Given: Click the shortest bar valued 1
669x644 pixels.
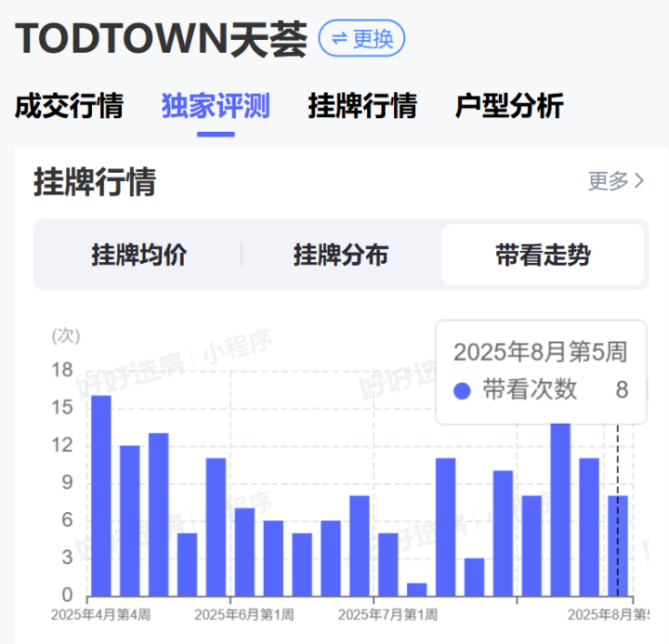Looking at the screenshot, I should [417, 589].
